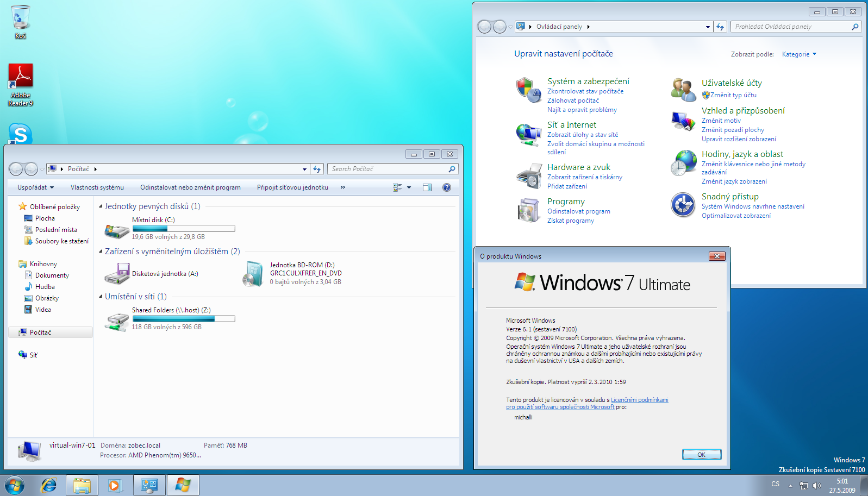Collapse Jednotky pevných disků group
The image size is (868, 496).
point(101,206)
